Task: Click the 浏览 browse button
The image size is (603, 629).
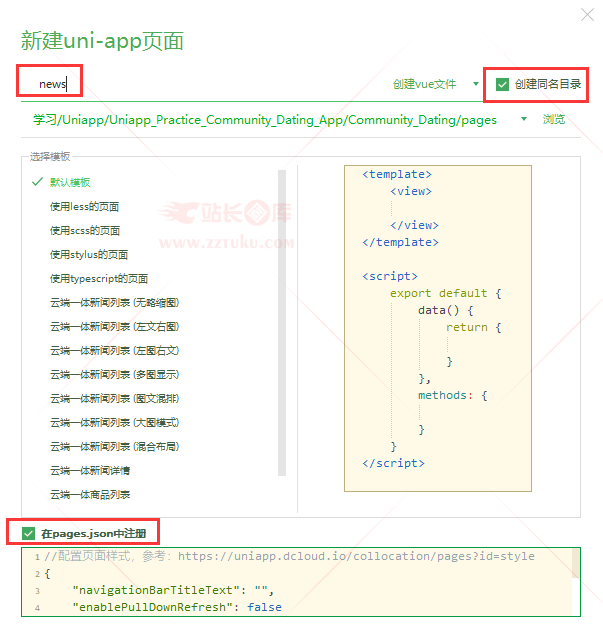Action: (x=554, y=119)
